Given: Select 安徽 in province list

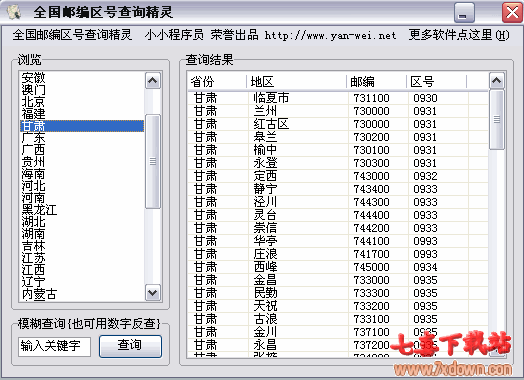Looking at the screenshot, I should (82, 78).
